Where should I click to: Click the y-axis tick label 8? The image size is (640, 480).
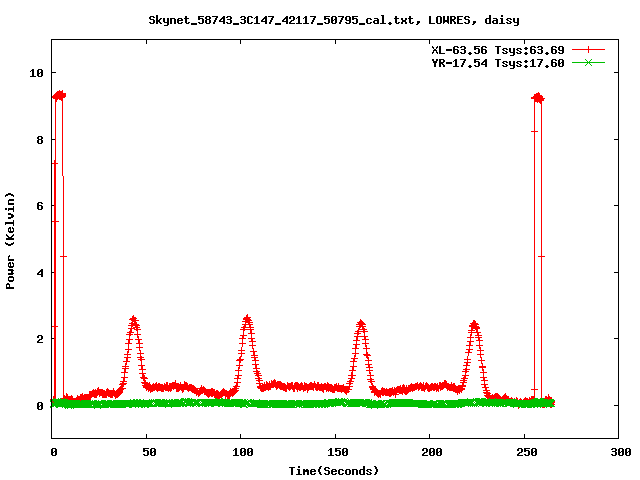(40, 140)
